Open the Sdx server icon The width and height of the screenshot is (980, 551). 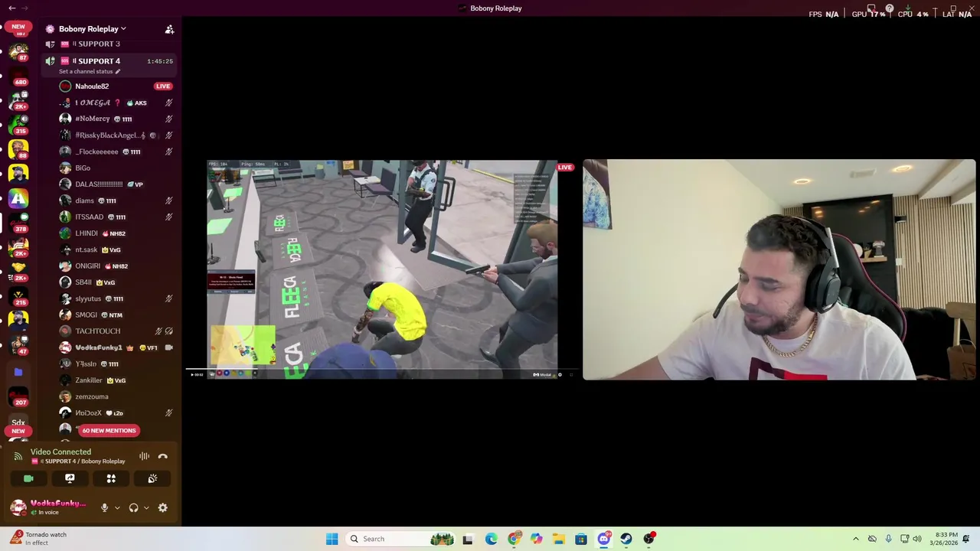coord(18,422)
